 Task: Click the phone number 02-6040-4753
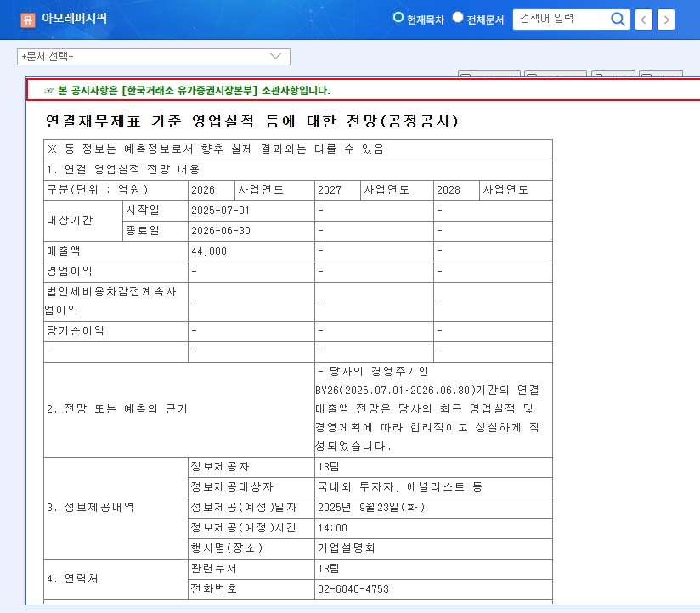click(x=353, y=589)
